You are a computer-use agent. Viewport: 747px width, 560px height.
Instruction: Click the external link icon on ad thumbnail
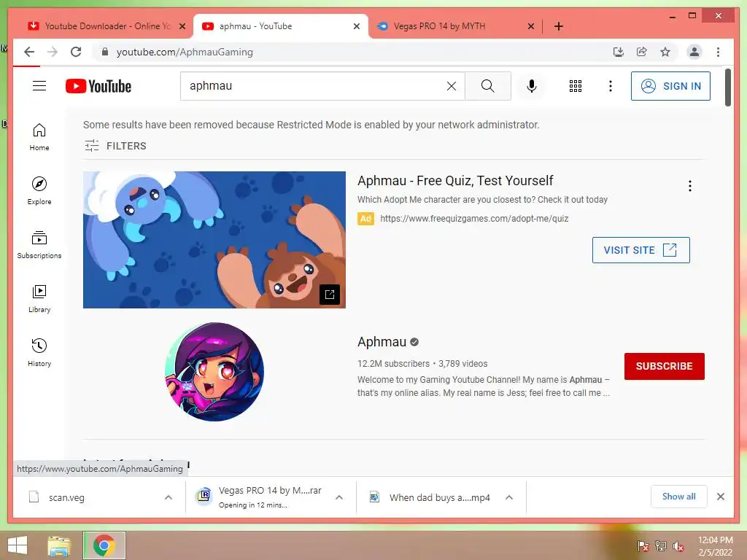[x=330, y=295]
